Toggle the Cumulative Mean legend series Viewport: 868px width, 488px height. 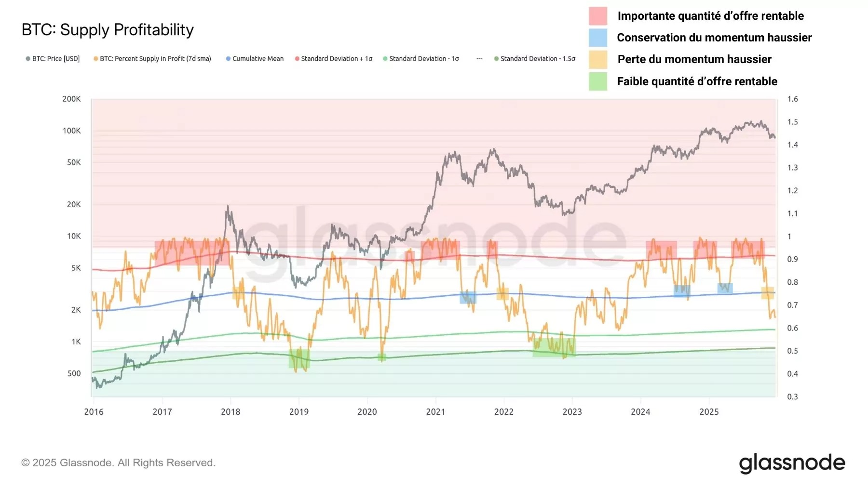(x=255, y=59)
